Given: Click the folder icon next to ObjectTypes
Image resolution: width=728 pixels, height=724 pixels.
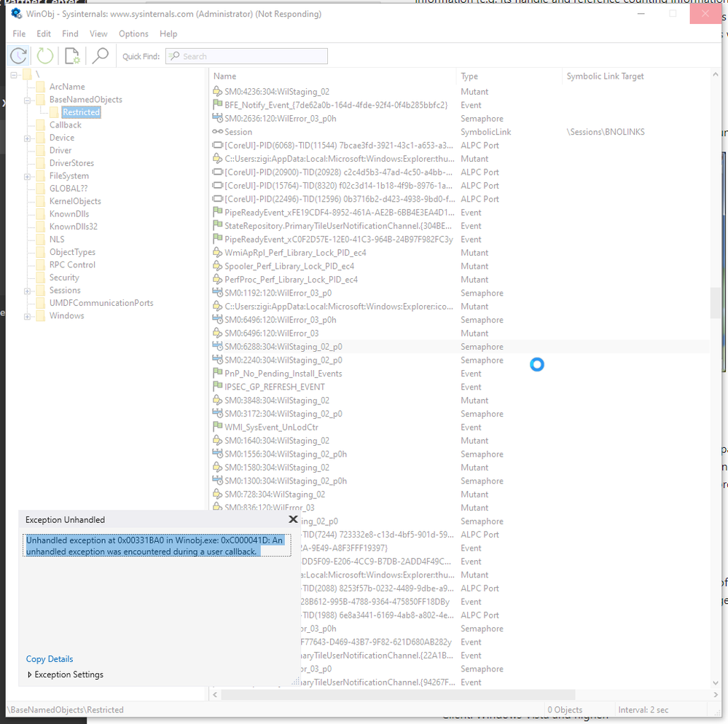Looking at the screenshot, I should click(x=41, y=252).
